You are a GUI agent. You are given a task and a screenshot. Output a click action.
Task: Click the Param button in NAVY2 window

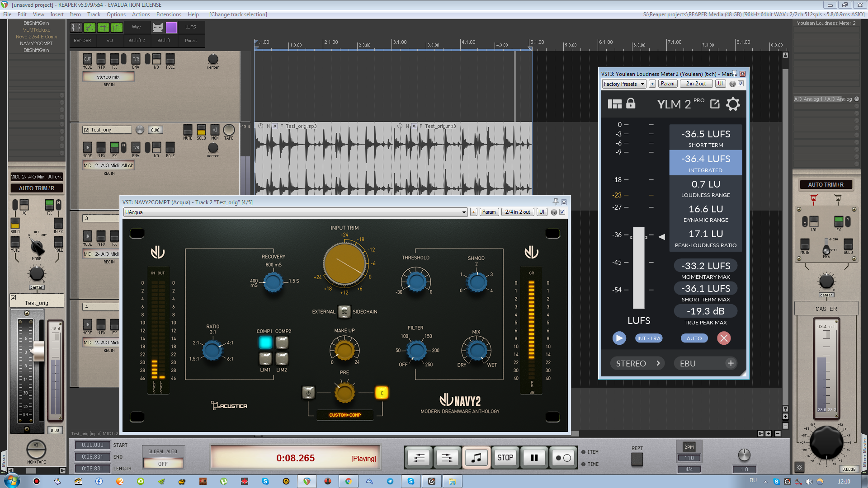pyautogui.click(x=489, y=212)
